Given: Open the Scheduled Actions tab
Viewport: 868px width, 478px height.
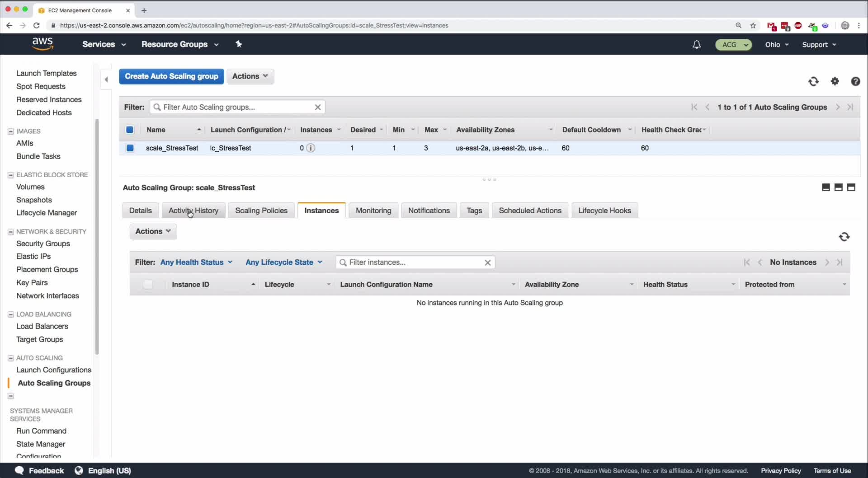Looking at the screenshot, I should tap(530, 211).
